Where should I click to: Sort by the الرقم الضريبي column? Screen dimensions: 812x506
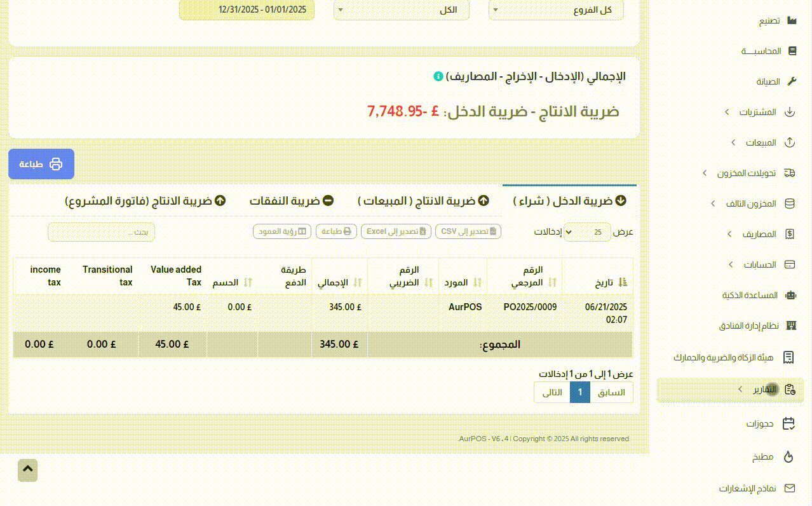[403, 276]
